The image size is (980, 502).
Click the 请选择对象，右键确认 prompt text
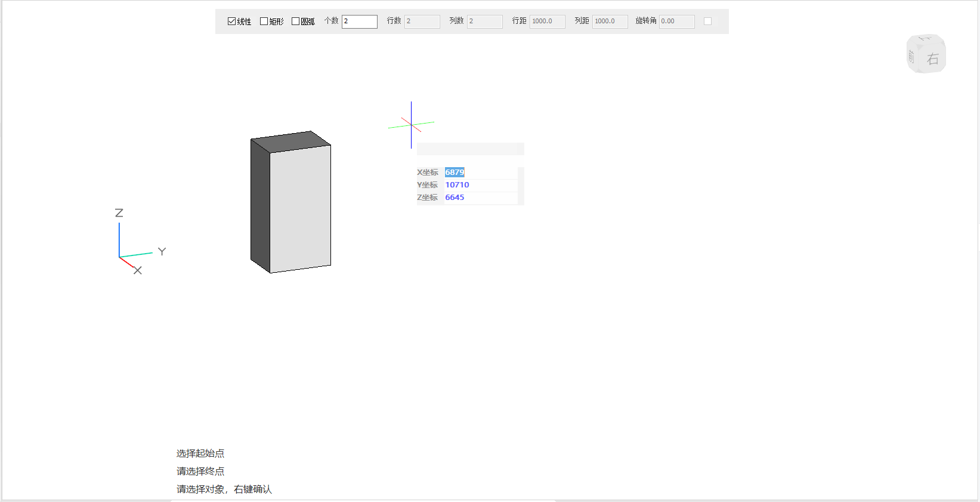[x=224, y=489]
